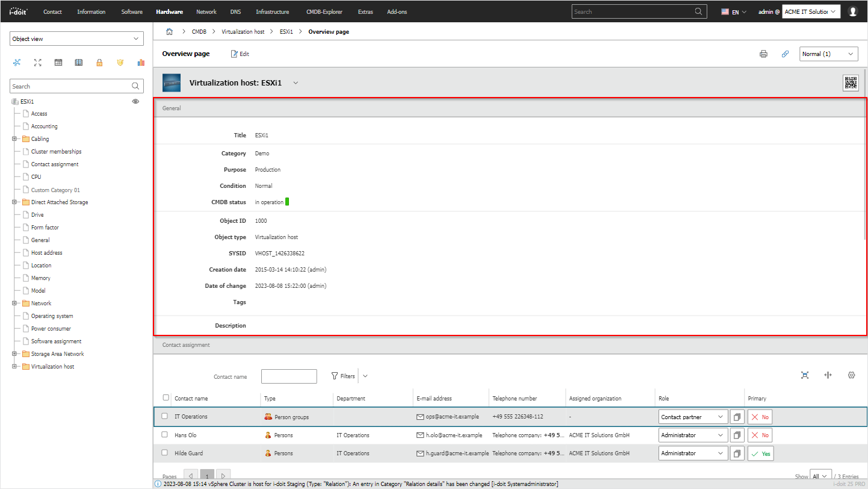The image size is (868, 489).
Task: Go to next page arrow in pager
Action: point(223,476)
